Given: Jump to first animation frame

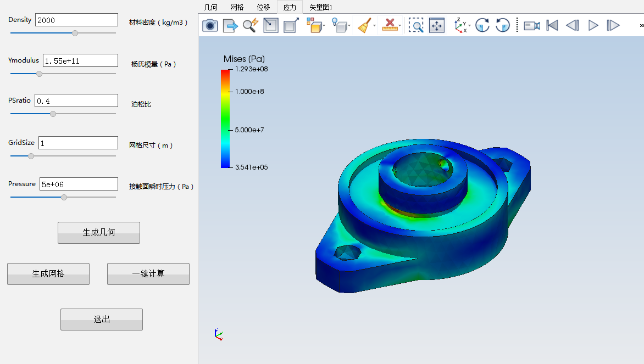Looking at the screenshot, I should 552,25.
